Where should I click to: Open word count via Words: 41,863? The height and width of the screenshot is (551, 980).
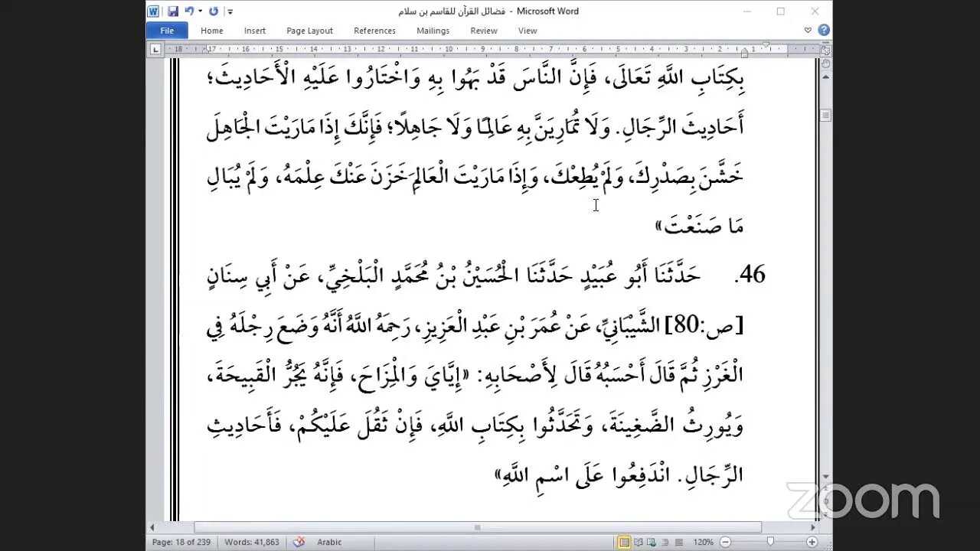[x=251, y=542]
